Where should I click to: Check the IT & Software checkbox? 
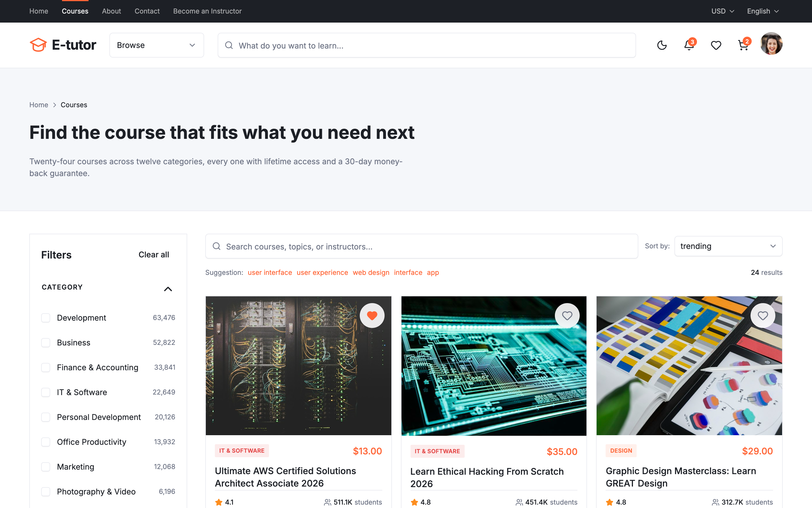pyautogui.click(x=46, y=392)
